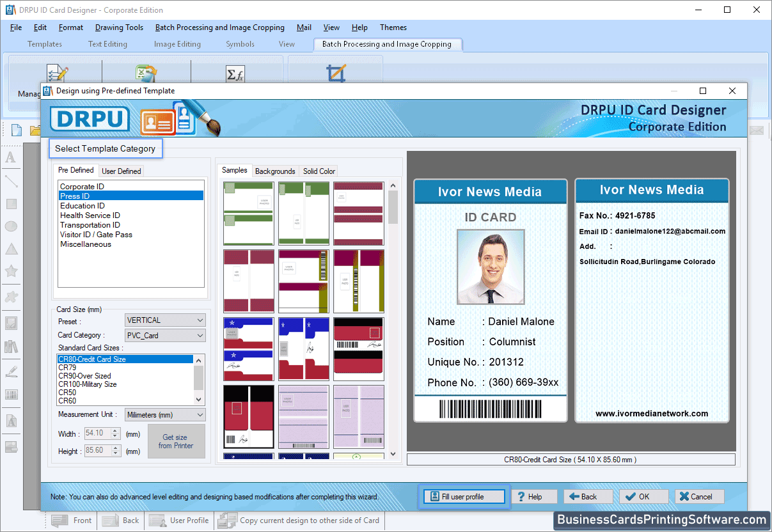Click the Back card side button
The height and width of the screenshot is (532, 772).
tap(120, 520)
